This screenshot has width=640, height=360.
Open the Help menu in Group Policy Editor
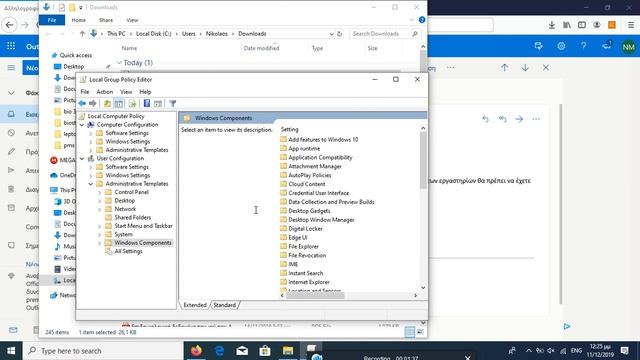[x=145, y=92]
